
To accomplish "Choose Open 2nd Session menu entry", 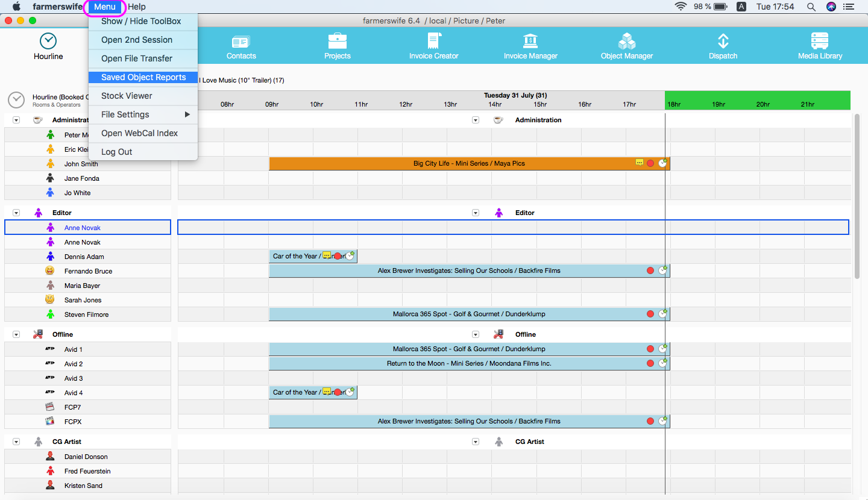I will [143, 40].
